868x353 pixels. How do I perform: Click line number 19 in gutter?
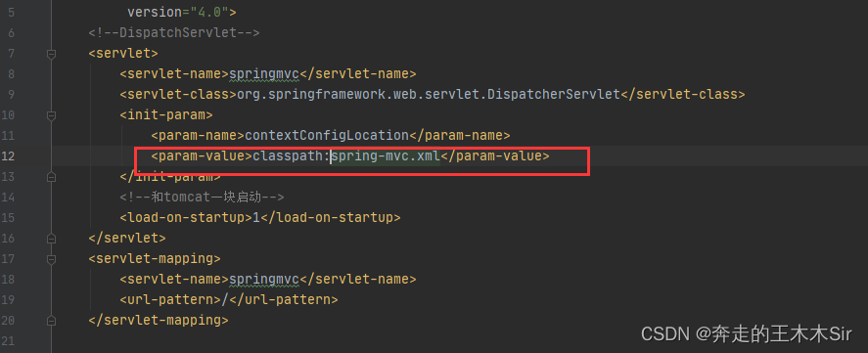(x=8, y=300)
